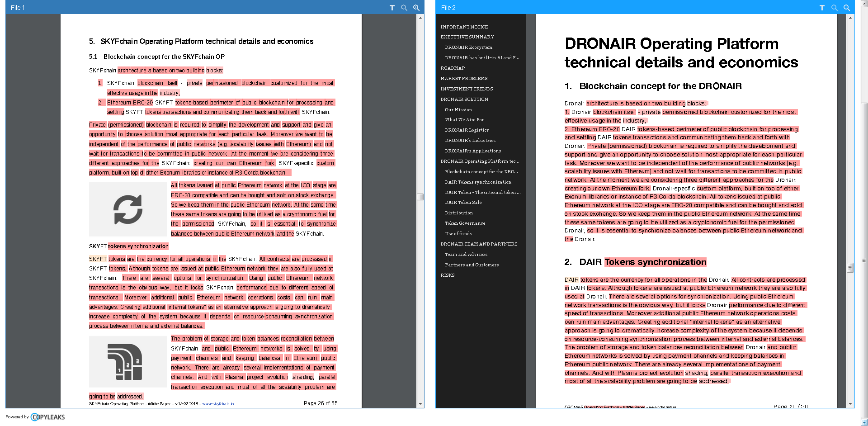Go to EXECUTIVE SUMMARY in outline
Viewport: 868px width, 426px height.
(x=467, y=37)
